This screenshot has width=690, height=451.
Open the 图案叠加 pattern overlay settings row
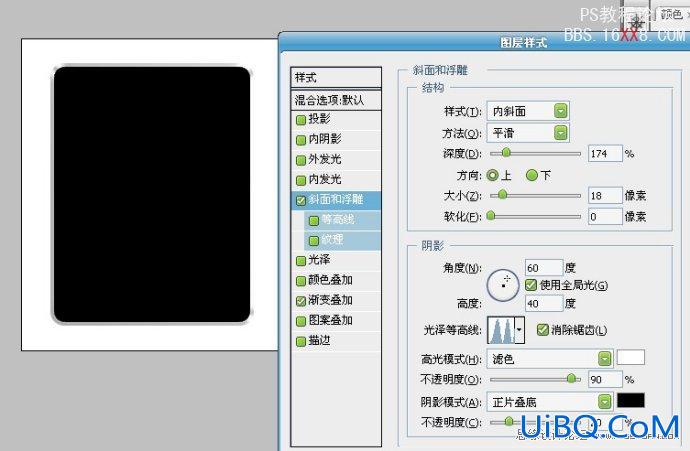337,320
